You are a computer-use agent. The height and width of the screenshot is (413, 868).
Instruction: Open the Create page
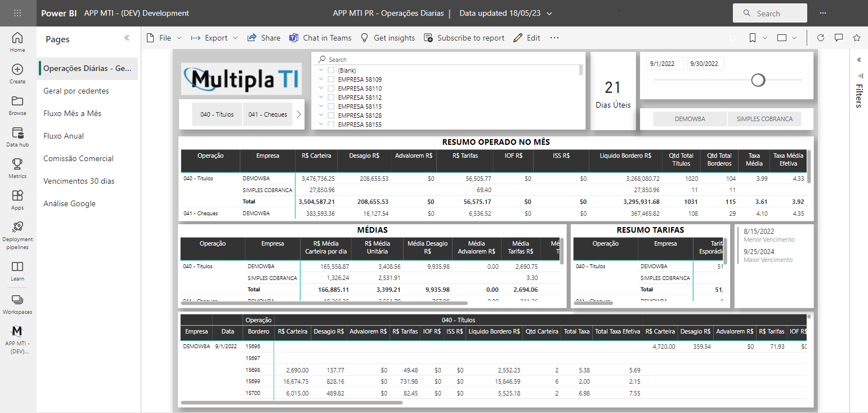(17, 74)
